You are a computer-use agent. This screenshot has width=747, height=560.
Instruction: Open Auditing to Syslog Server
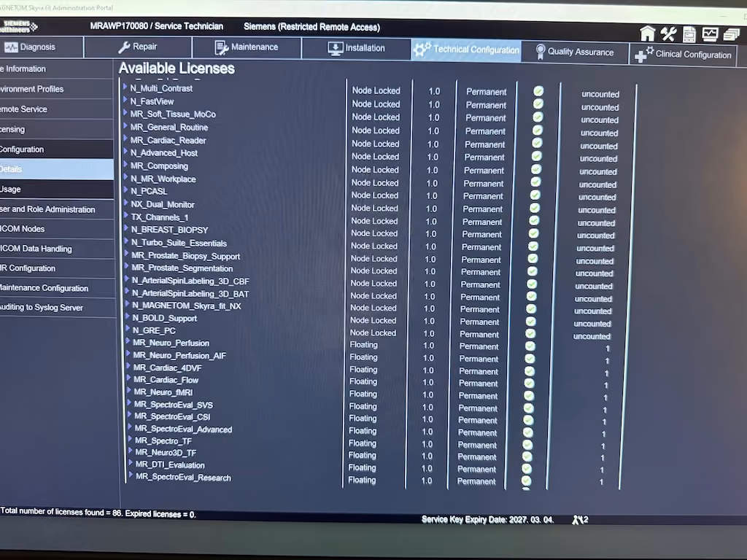[x=58, y=308]
